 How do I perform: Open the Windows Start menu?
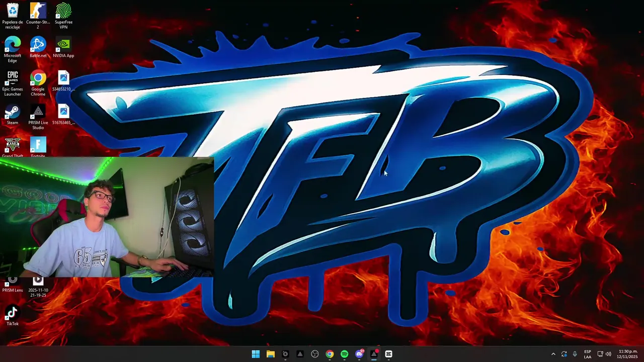coord(256,354)
